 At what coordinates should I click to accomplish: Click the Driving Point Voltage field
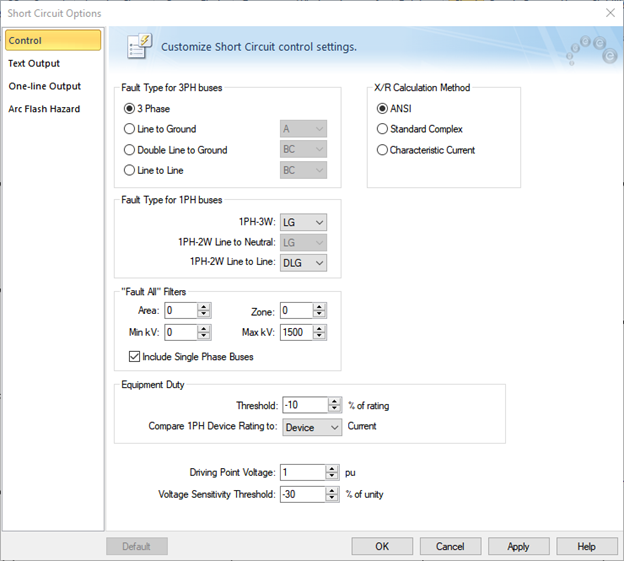[x=302, y=472]
